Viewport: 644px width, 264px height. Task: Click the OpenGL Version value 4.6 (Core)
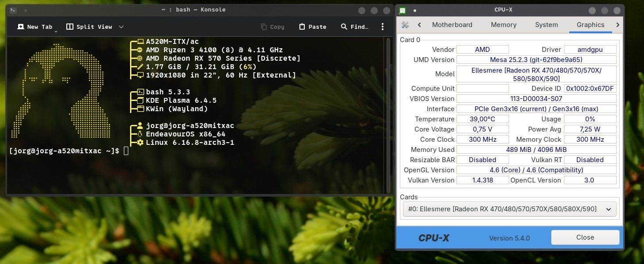pyautogui.click(x=536, y=170)
